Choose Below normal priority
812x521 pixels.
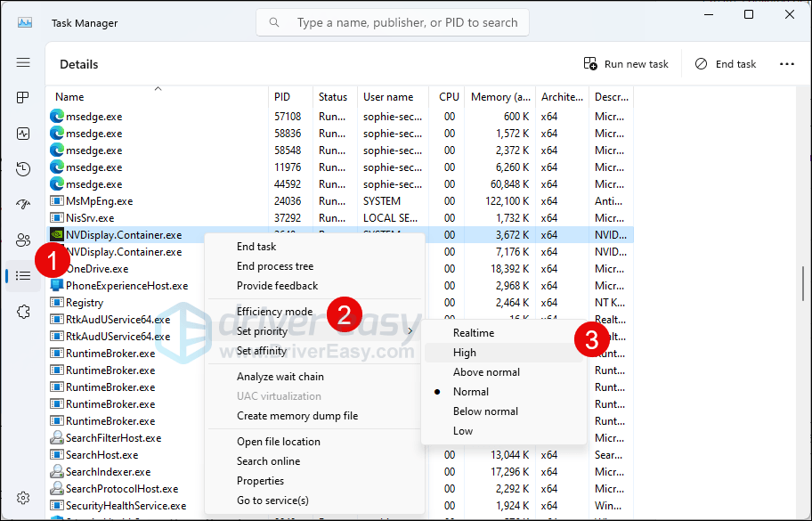[485, 411]
